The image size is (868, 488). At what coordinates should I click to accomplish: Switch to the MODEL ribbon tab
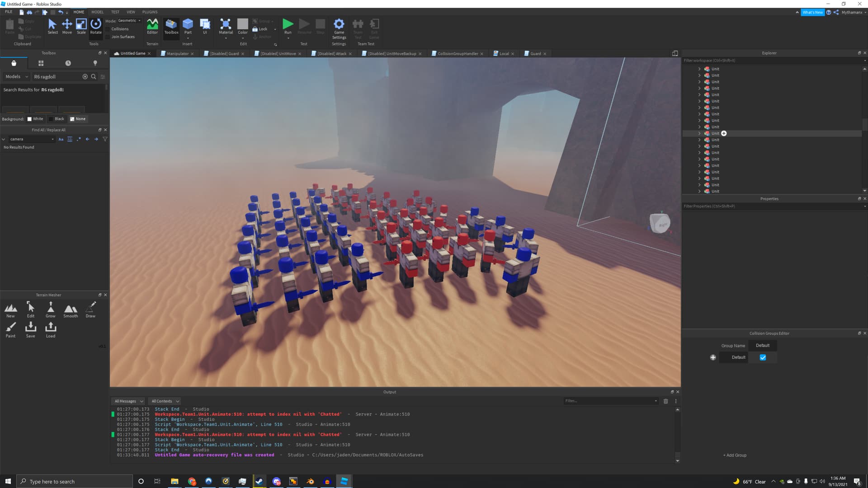[97, 12]
